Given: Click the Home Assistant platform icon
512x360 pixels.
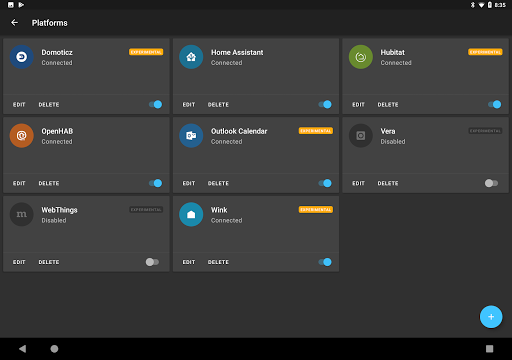Looking at the screenshot, I should (x=191, y=57).
